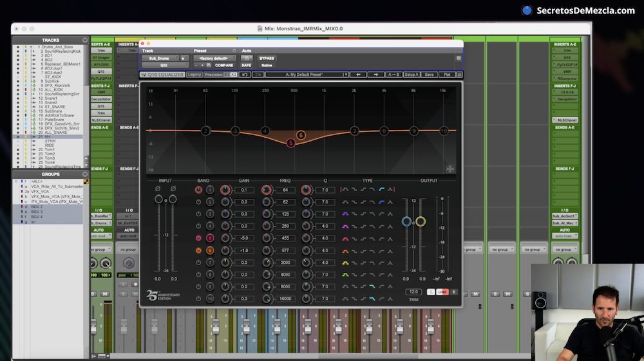644x361 pixels.
Task: Click EQ graph node 2
Action: [205, 131]
